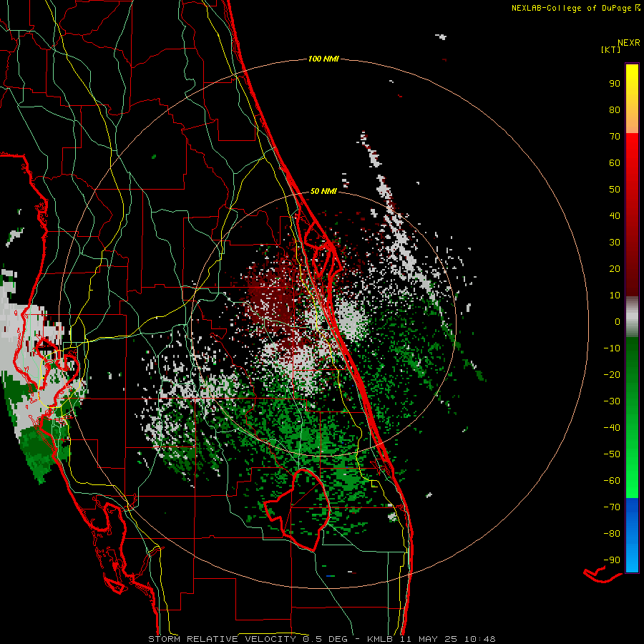The image size is (644, 644).
Task: Click the -70 value on the scale
Action: pyautogui.click(x=612, y=507)
